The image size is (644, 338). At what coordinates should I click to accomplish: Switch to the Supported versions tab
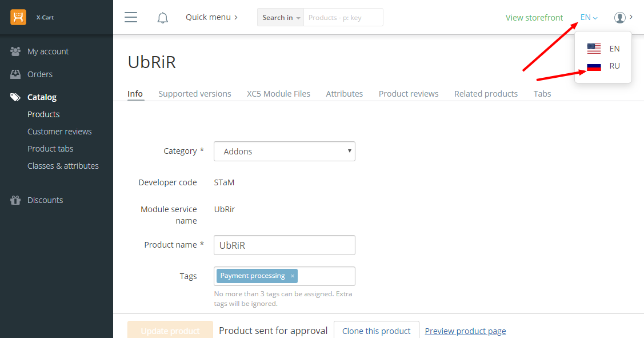pyautogui.click(x=195, y=94)
